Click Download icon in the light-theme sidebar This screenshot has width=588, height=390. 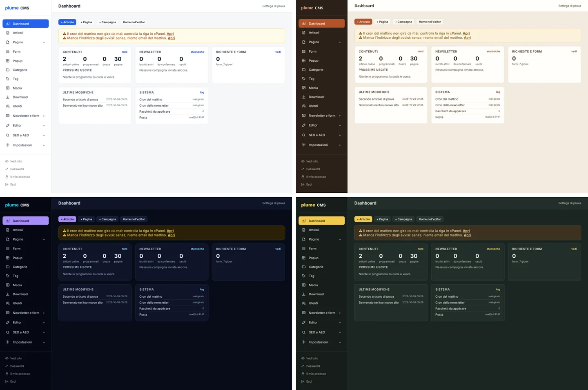pos(8,97)
